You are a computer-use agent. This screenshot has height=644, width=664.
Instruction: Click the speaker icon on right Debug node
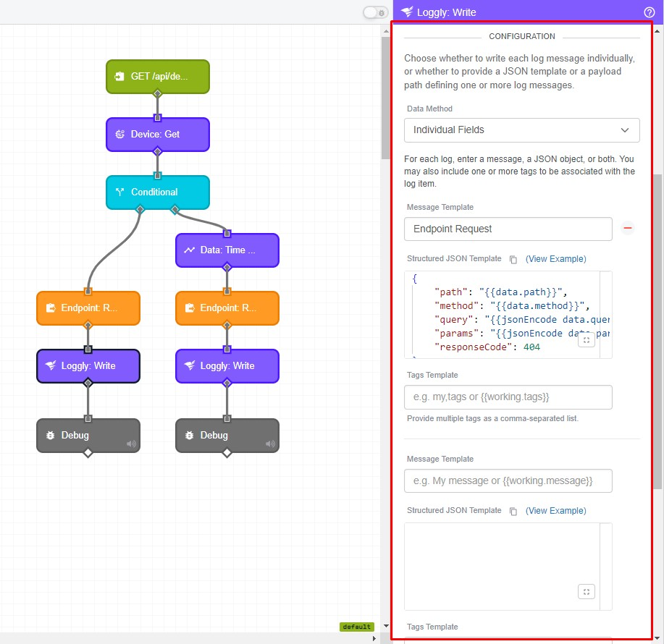click(270, 444)
